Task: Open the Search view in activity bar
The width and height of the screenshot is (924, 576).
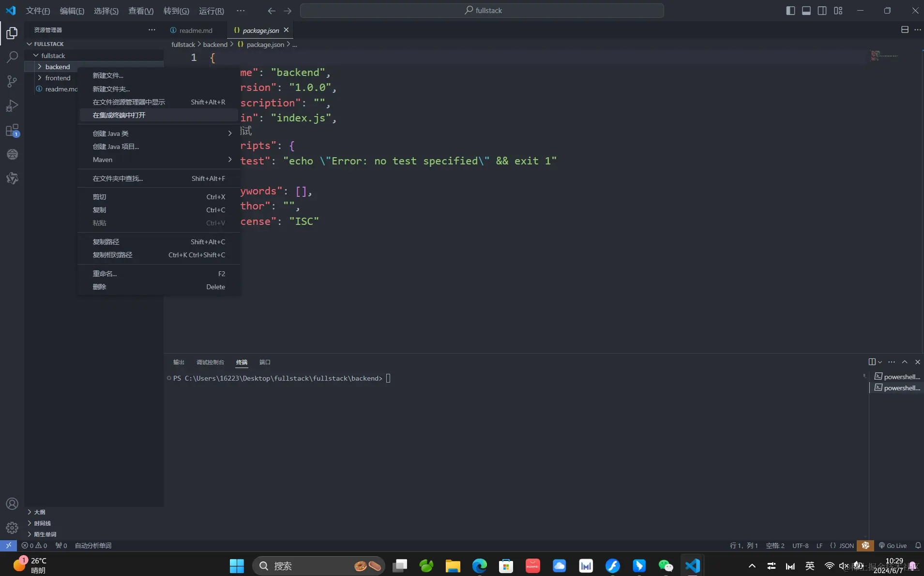Action: [12, 57]
